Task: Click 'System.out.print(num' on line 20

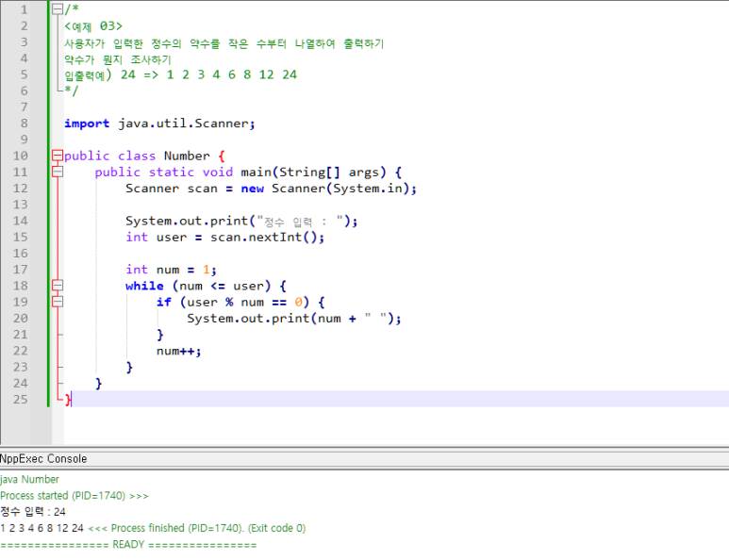Action: 264,319
